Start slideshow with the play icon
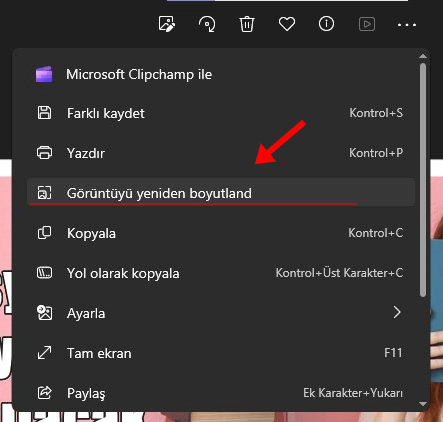Image resolution: width=443 pixels, height=422 pixels. 367,24
